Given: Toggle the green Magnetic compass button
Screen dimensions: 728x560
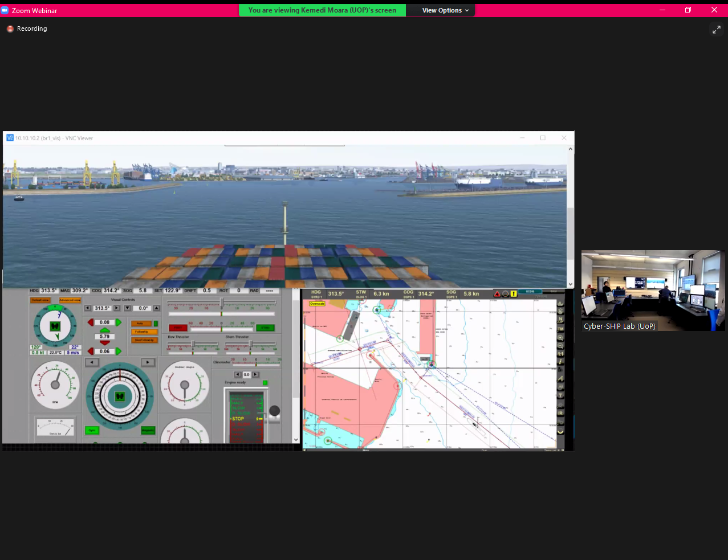Looking at the screenshot, I should point(148,431).
